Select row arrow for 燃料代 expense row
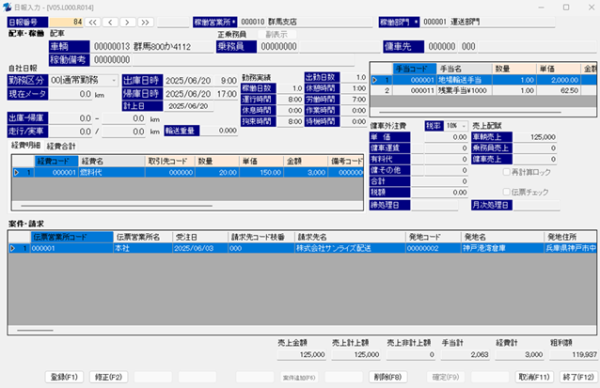Image resolution: width=600 pixels, height=388 pixels. tap(16, 173)
